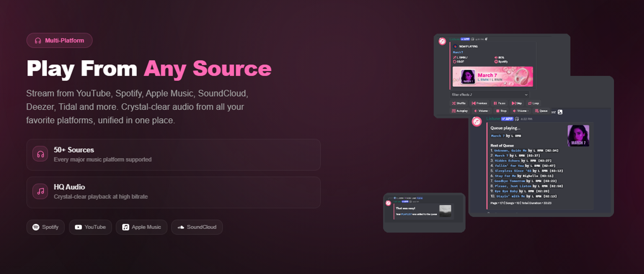The height and width of the screenshot is (274, 644).
Task: Open the HQ Audio feature card
Action: click(x=173, y=192)
